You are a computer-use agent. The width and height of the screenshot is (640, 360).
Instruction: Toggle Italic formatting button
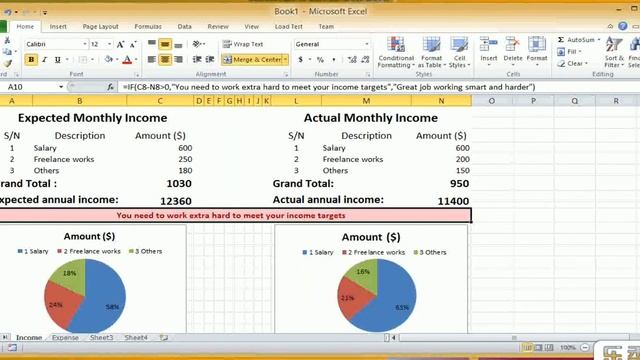pos(44,60)
